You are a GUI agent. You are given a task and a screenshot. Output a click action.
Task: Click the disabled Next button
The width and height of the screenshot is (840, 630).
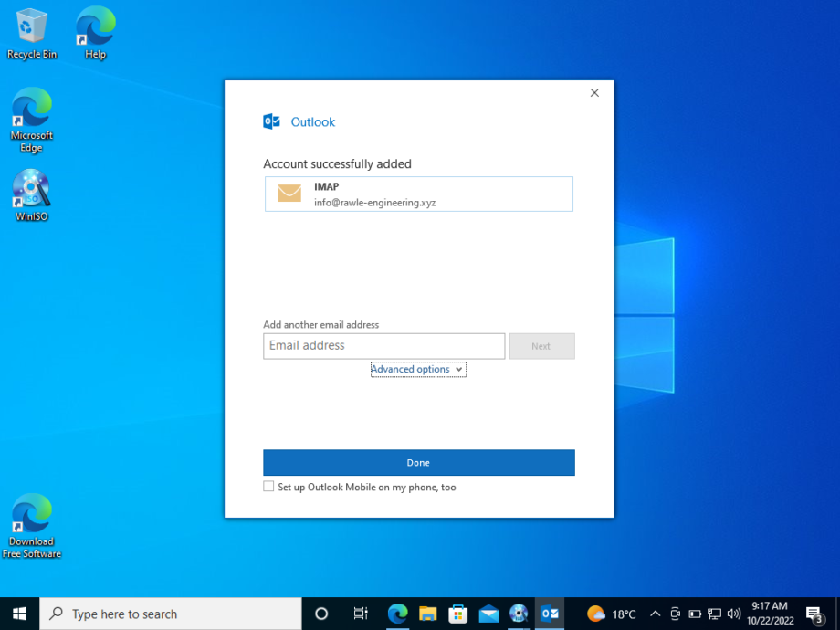pyautogui.click(x=541, y=346)
